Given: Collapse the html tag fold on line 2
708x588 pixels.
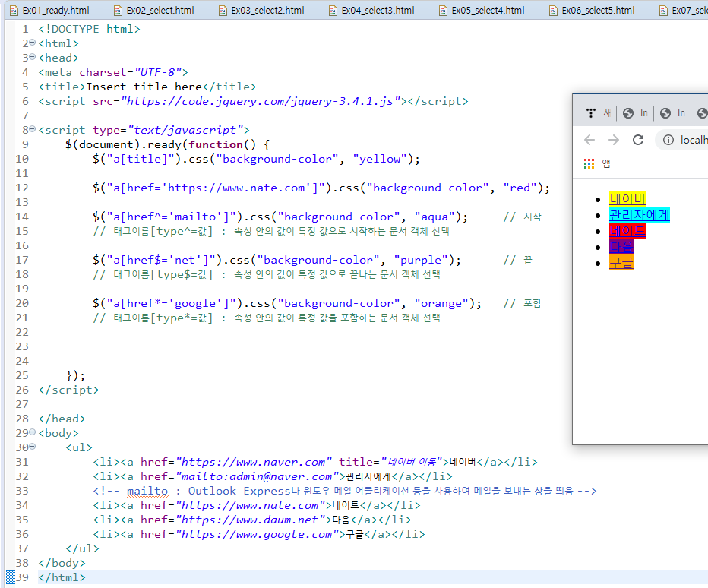Looking at the screenshot, I should (x=33, y=43).
